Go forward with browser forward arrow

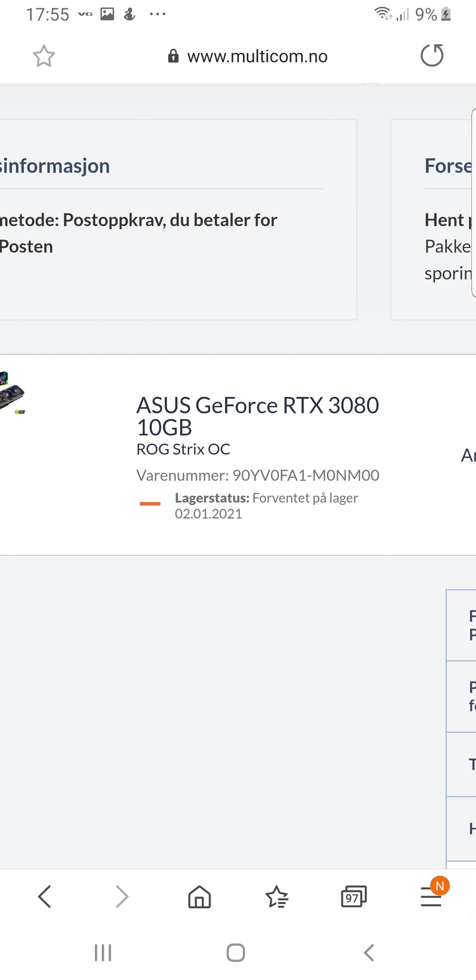click(x=121, y=896)
